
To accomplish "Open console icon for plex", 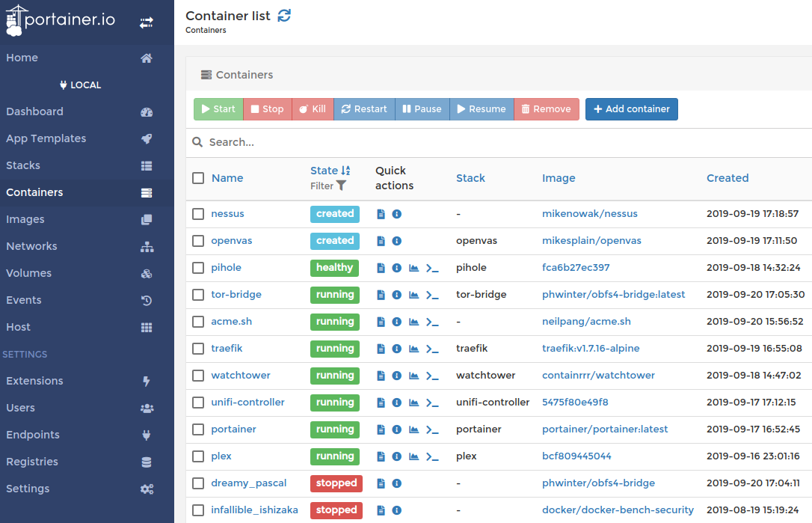I will coord(432,456).
